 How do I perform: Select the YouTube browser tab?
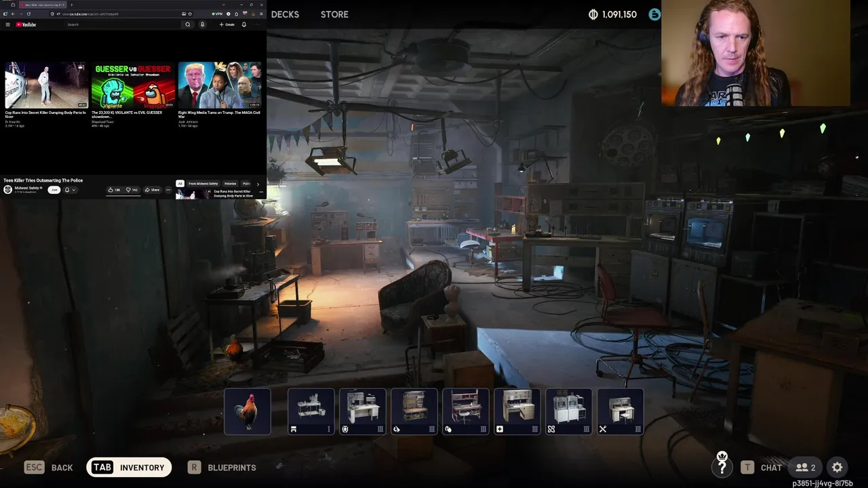(x=42, y=5)
